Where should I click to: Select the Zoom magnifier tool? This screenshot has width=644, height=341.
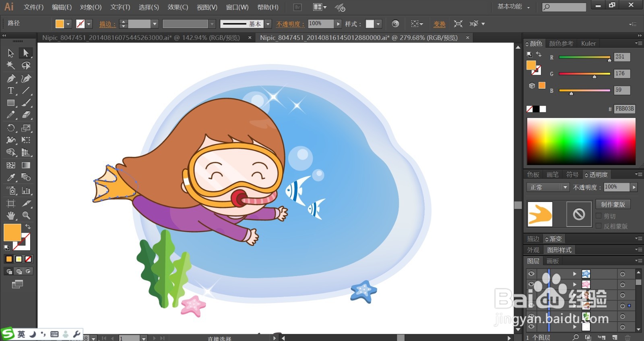(x=26, y=215)
